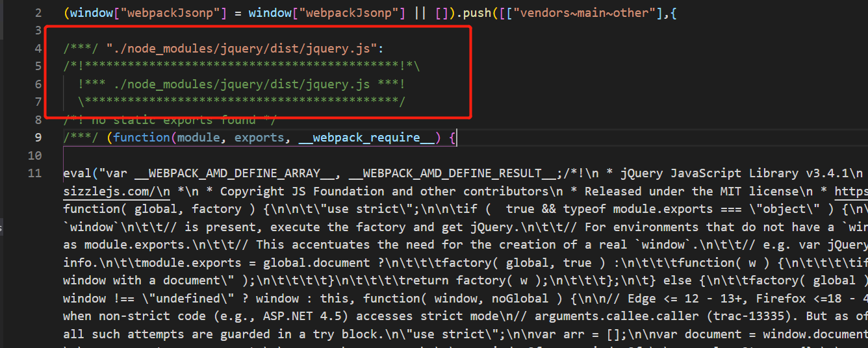Select highlighted line number 9 in gutter

(38, 137)
